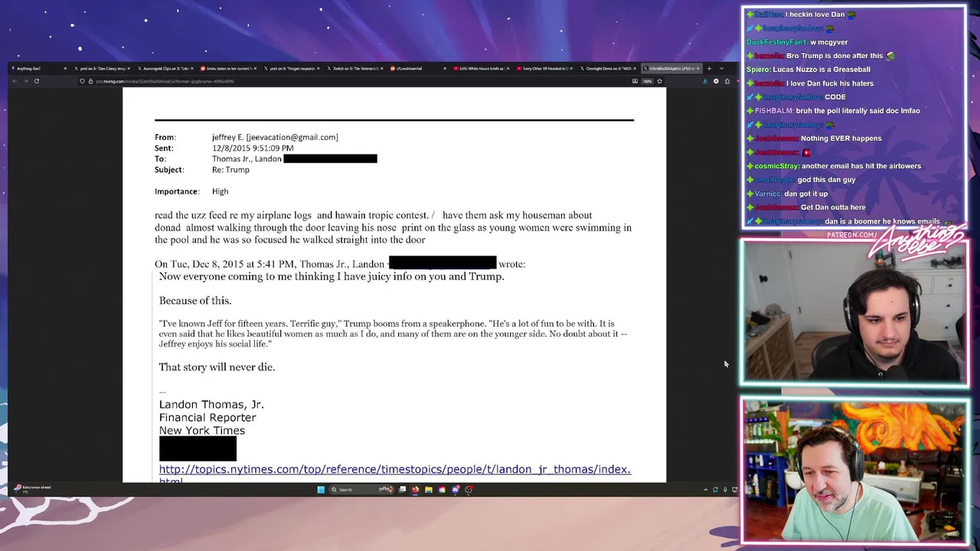Click chat username 'DuckFestnyFan1'
Screen dimensions: 980x551
[776, 42]
